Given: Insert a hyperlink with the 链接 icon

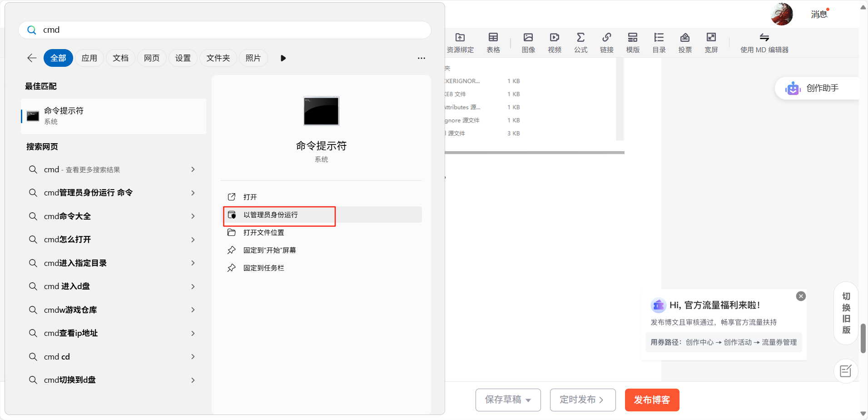Looking at the screenshot, I should (607, 42).
